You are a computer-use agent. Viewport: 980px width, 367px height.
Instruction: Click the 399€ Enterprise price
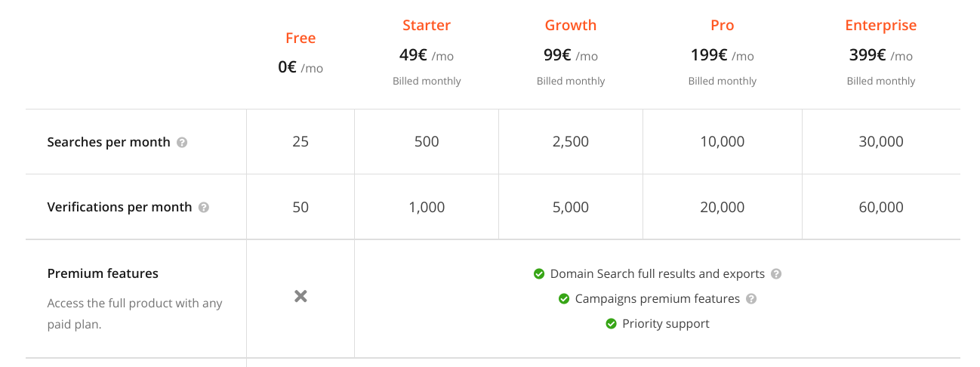868,55
